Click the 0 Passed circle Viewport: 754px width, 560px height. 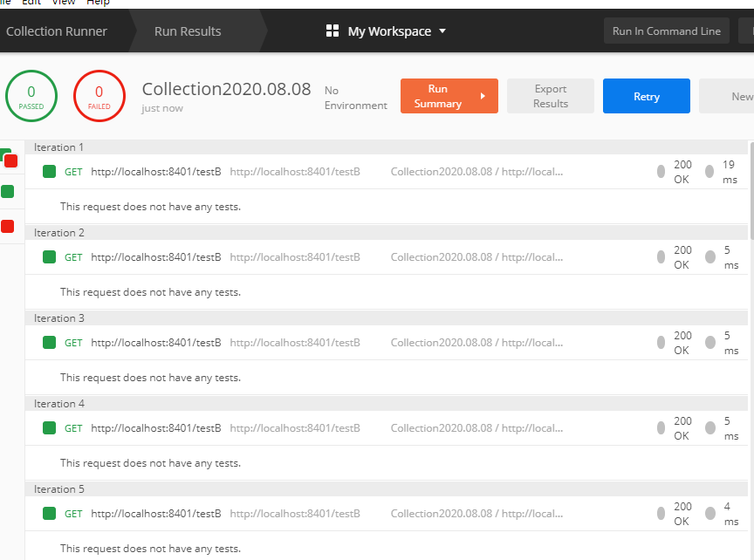click(31, 96)
